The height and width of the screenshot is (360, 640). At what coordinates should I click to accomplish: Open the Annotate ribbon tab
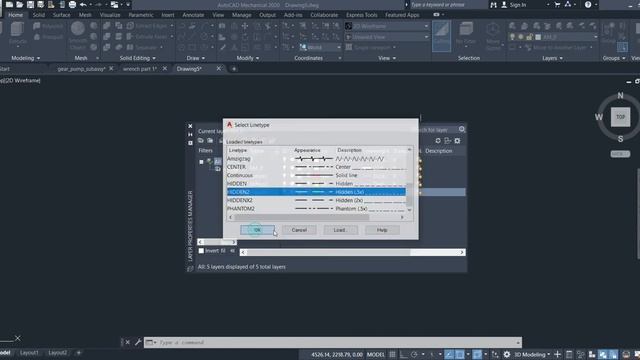click(x=193, y=15)
